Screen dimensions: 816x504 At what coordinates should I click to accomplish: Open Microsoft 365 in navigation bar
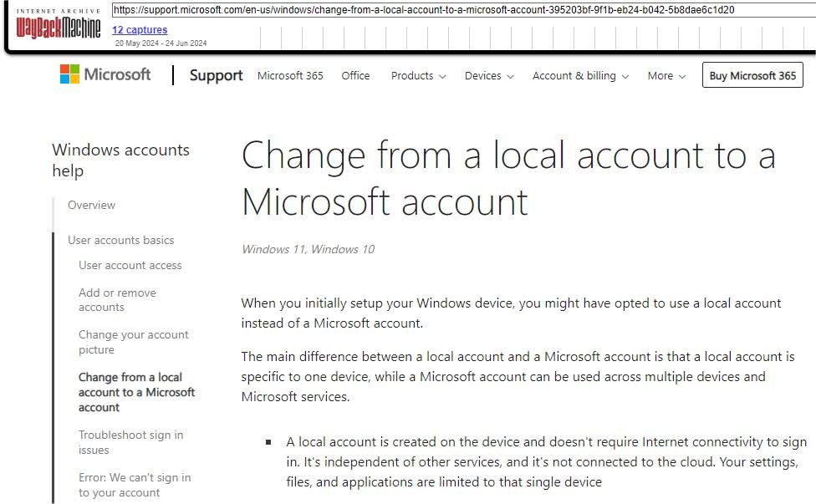pyautogui.click(x=290, y=75)
